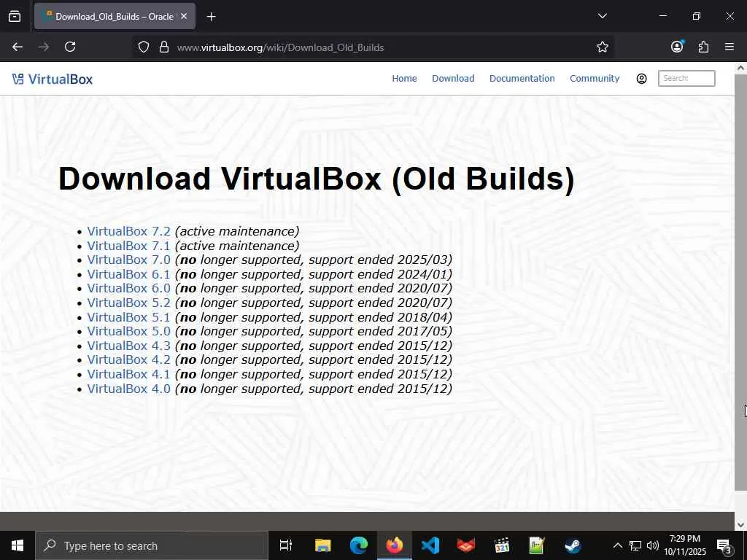The image size is (747, 560).
Task: Bookmark this page with star icon
Action: [602, 47]
